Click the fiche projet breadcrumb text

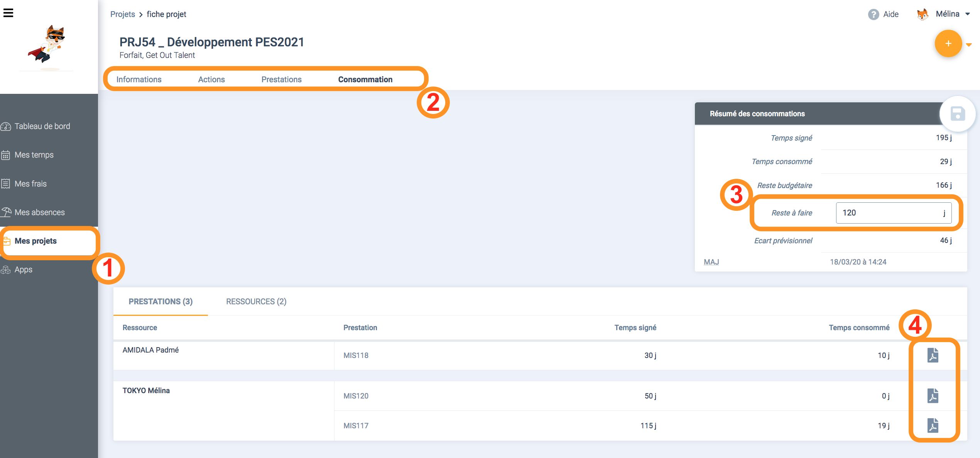[166, 14]
